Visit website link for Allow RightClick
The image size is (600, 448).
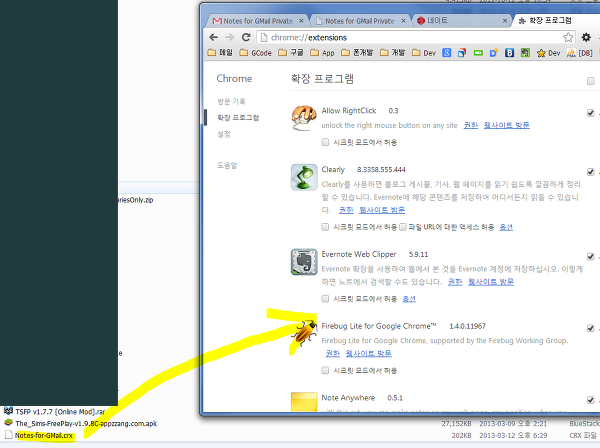pos(507,125)
